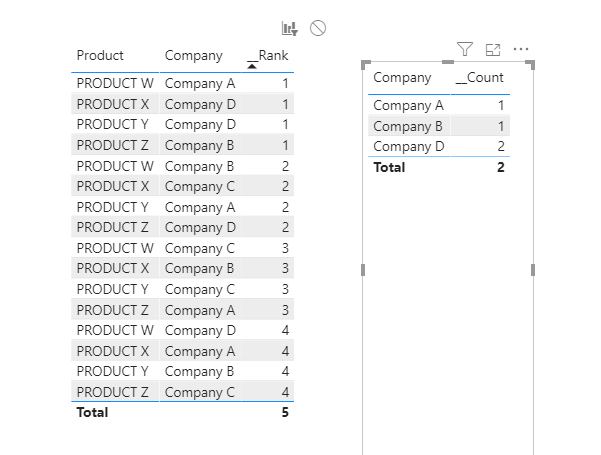Click the bold total 2 in count table

(x=501, y=168)
